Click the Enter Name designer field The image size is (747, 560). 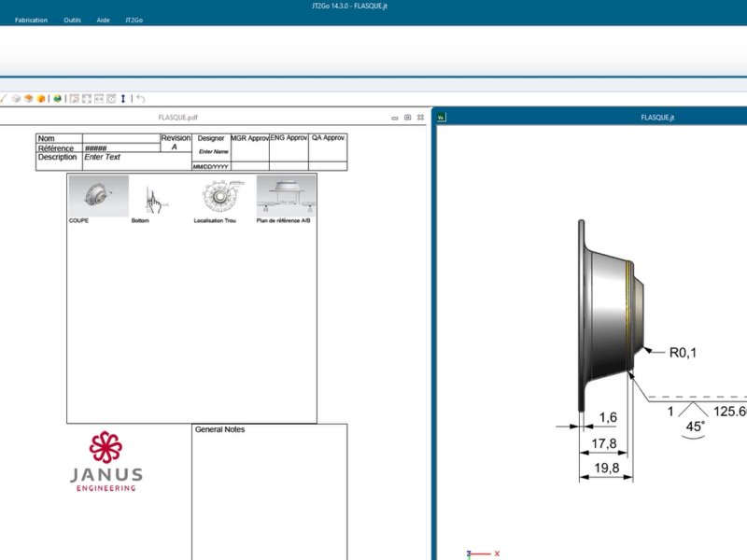213,151
